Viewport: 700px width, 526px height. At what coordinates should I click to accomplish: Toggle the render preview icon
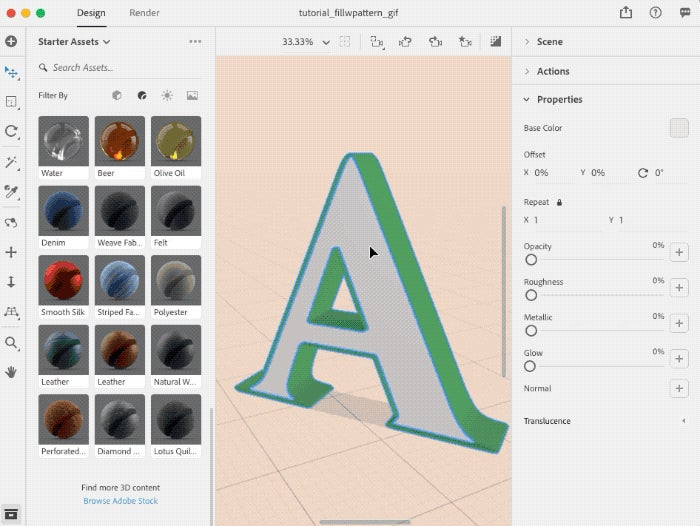[x=496, y=42]
